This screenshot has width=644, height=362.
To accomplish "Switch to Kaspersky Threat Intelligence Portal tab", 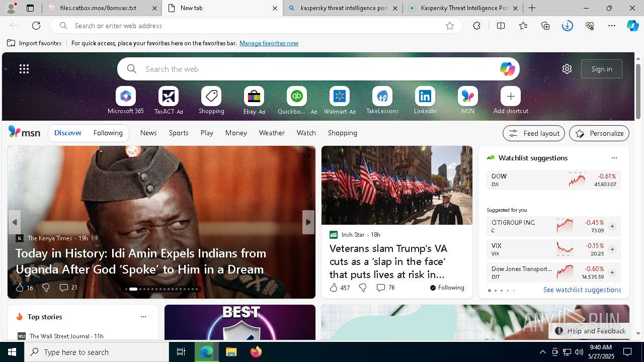I will [x=463, y=8].
